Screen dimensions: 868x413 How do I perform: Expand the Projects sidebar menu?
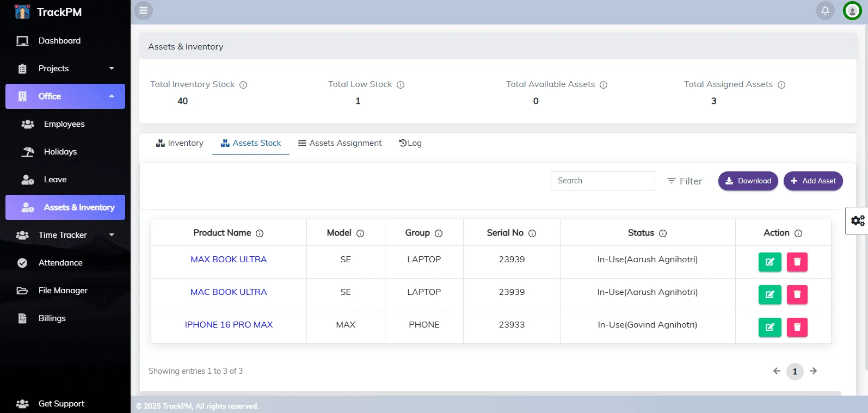(65, 69)
